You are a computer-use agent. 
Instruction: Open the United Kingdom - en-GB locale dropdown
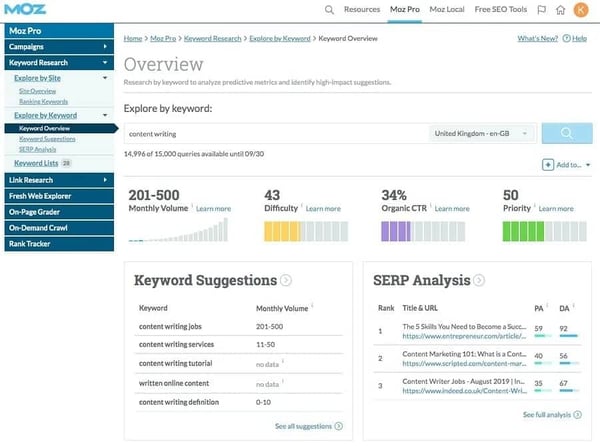tap(481, 133)
